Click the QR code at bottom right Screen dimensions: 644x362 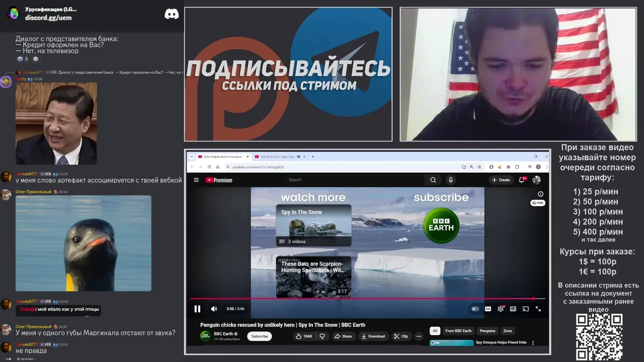click(x=599, y=337)
